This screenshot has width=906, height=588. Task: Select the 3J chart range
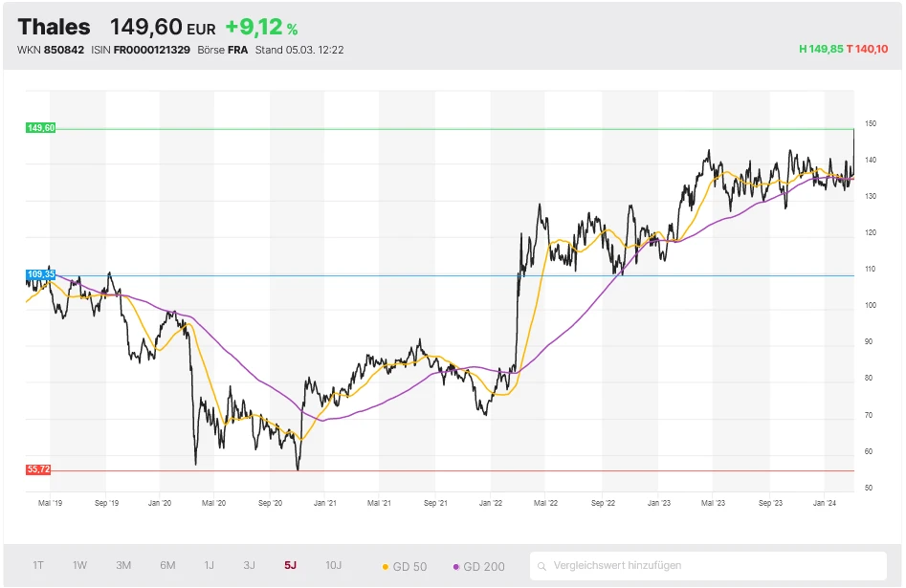click(249, 565)
